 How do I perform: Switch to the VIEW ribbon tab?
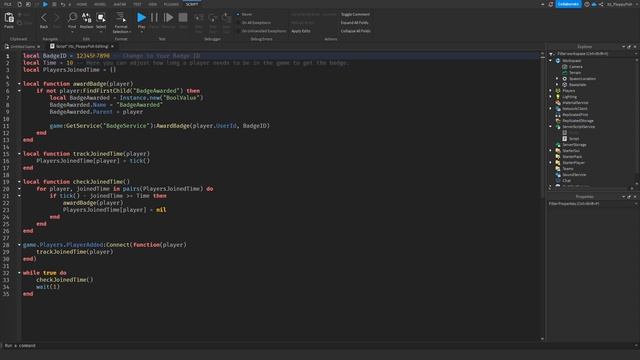(x=153, y=4)
